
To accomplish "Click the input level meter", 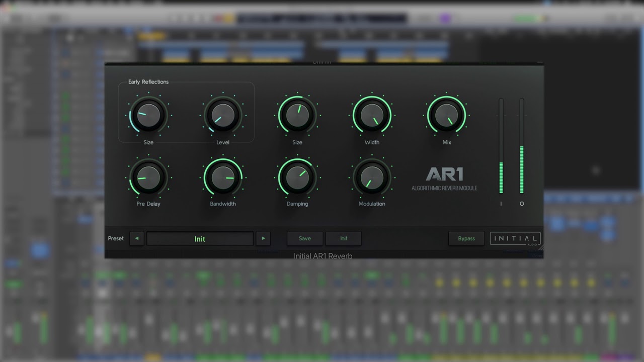I will pyautogui.click(x=501, y=146).
